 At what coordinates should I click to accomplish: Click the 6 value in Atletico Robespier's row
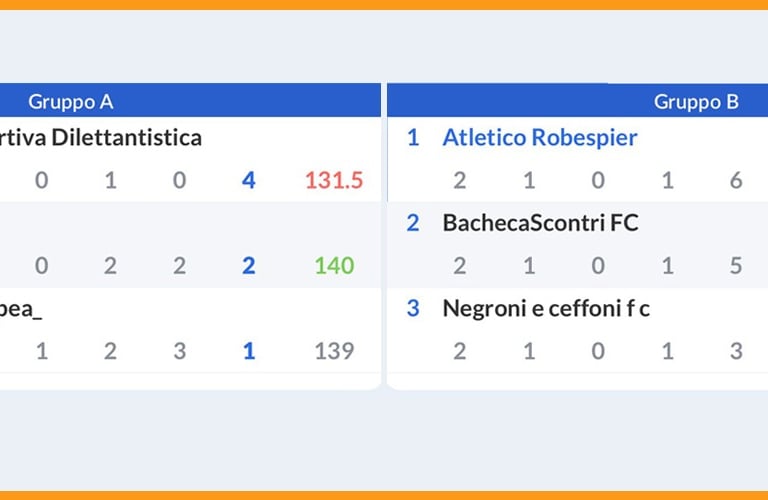(x=736, y=180)
